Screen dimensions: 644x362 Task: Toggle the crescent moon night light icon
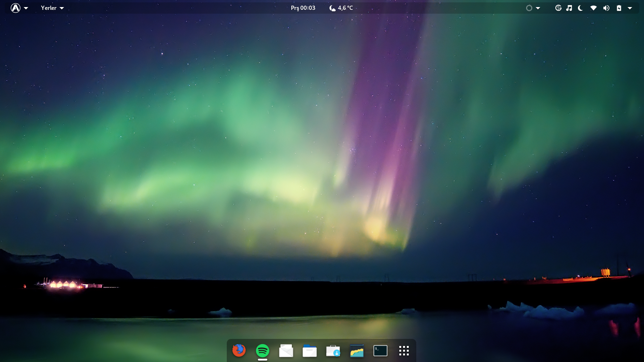(580, 8)
